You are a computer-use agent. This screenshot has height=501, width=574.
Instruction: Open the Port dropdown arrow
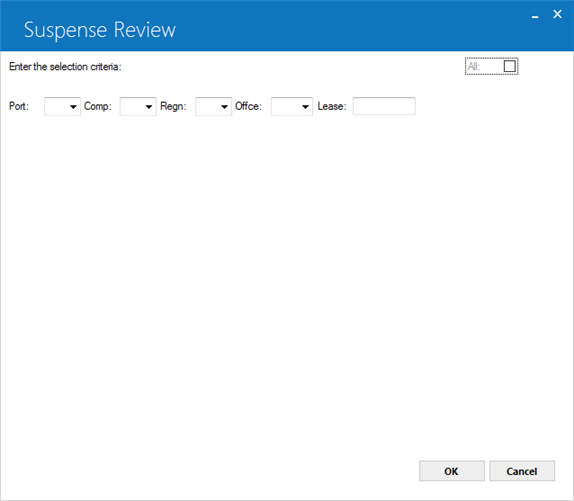point(73,107)
